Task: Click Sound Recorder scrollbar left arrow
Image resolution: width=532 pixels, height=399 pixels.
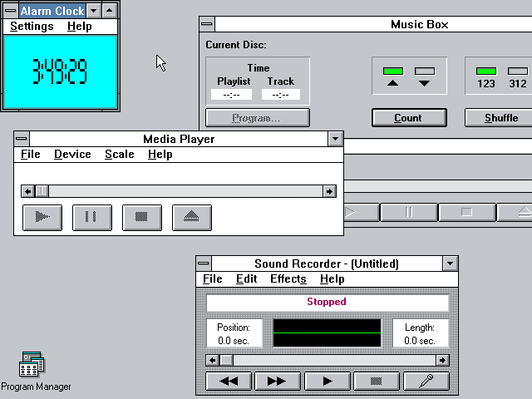Action: tap(213, 360)
